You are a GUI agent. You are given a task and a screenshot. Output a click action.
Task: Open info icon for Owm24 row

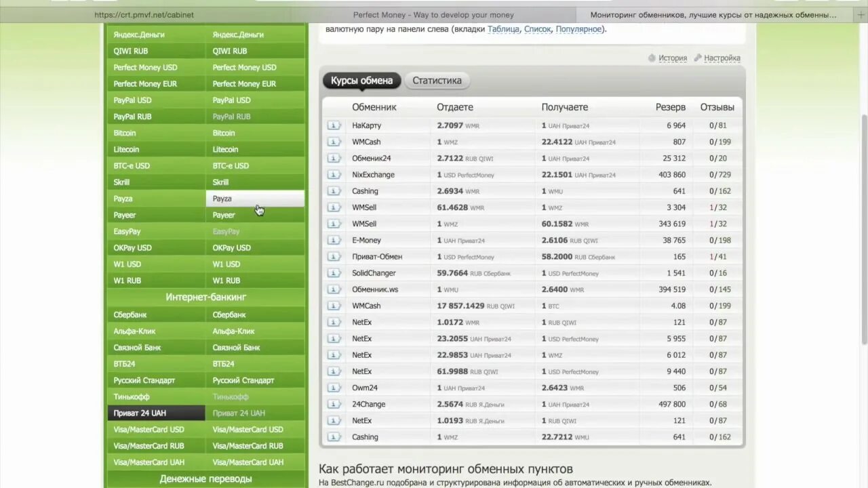(334, 388)
